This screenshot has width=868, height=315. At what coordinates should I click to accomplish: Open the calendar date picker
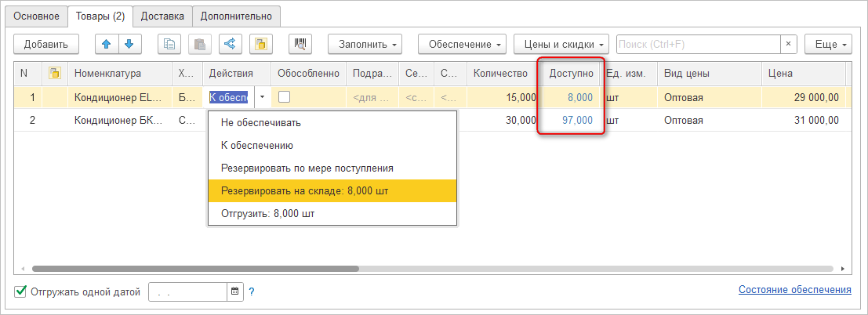coord(234,292)
